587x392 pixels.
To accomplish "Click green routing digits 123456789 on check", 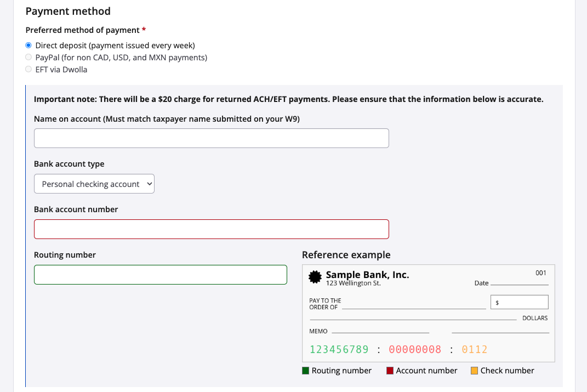I will point(339,350).
